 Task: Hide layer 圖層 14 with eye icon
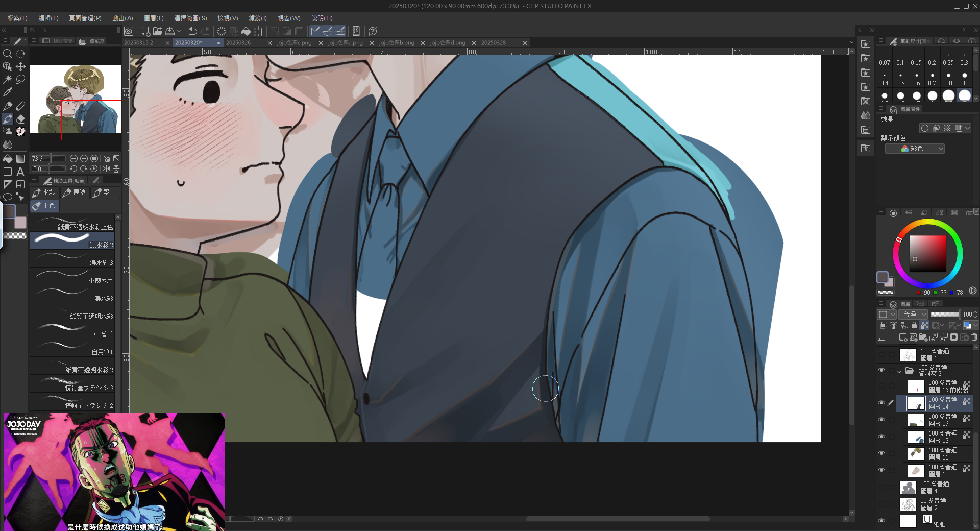pos(881,403)
